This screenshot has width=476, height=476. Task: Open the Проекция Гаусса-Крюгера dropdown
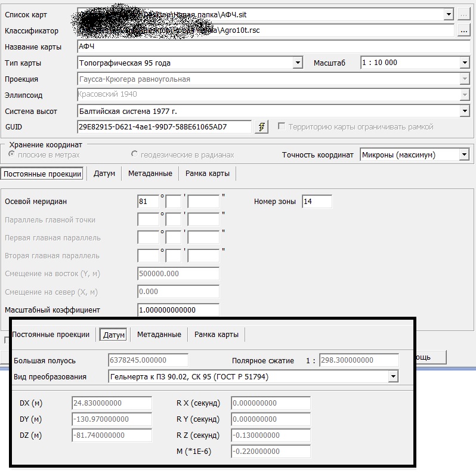(x=465, y=79)
